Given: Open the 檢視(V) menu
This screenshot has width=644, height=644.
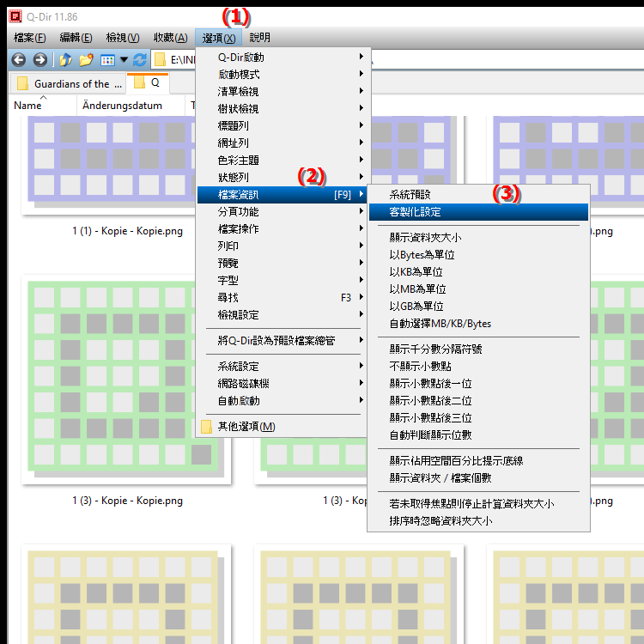Looking at the screenshot, I should [123, 38].
